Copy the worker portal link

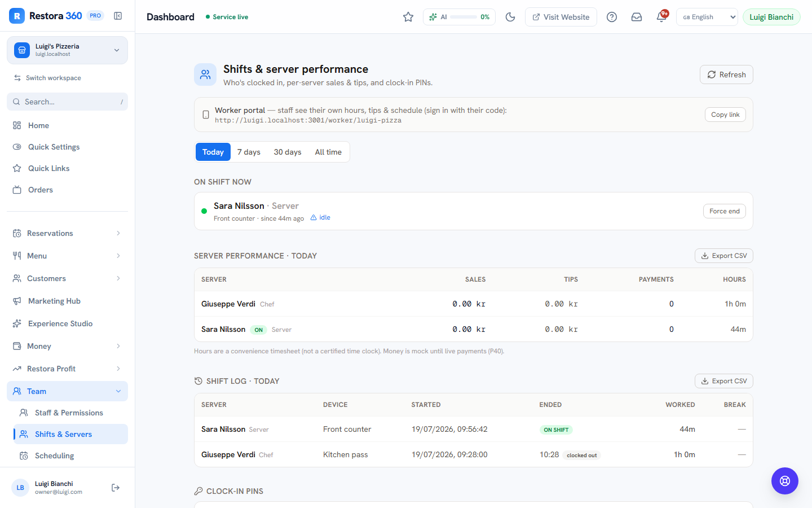[x=725, y=115]
